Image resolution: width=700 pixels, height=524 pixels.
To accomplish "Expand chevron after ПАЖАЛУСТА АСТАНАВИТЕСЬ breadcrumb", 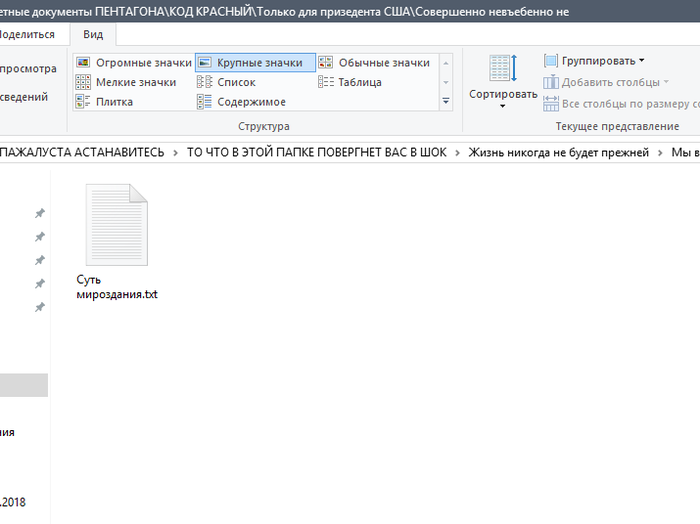I will [x=175, y=153].
